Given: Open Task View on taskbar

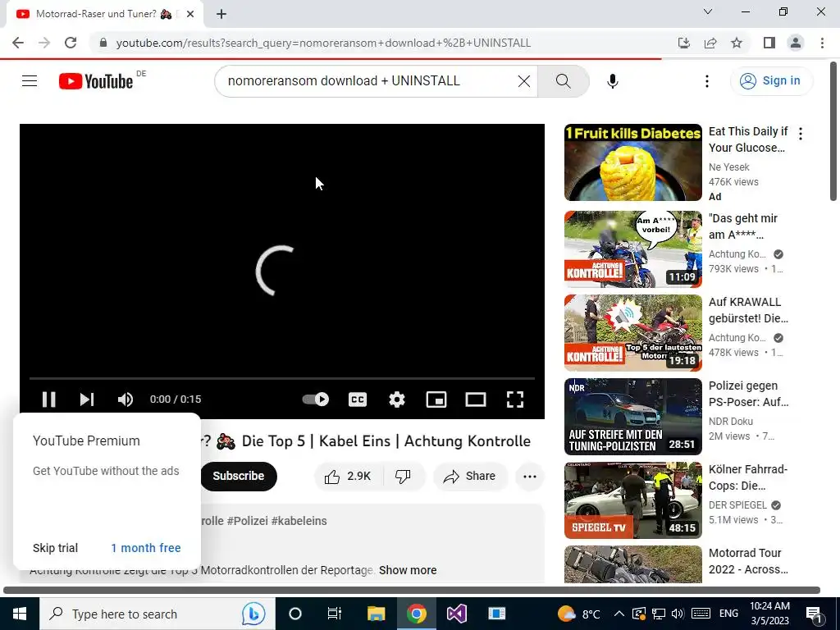Looking at the screenshot, I should [x=335, y=614].
